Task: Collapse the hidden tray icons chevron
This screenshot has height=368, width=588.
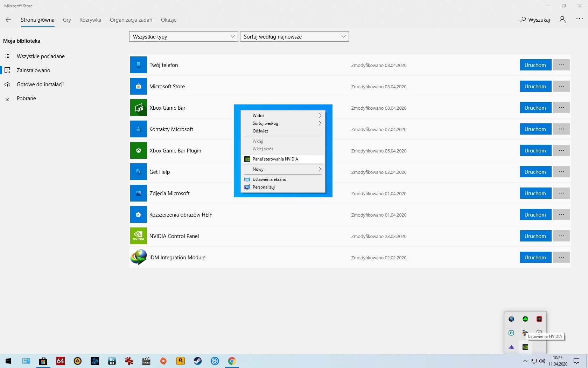Action: [525, 361]
